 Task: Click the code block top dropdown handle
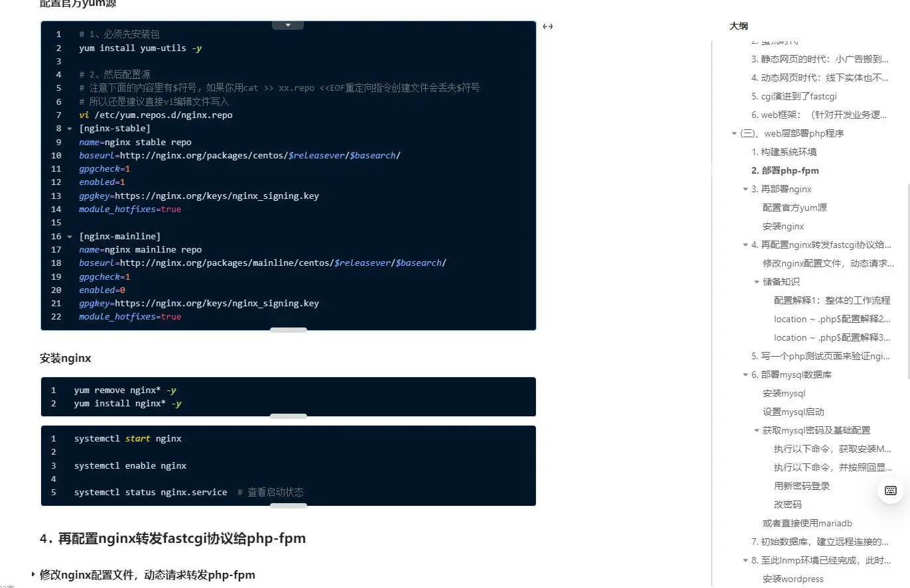click(x=288, y=25)
